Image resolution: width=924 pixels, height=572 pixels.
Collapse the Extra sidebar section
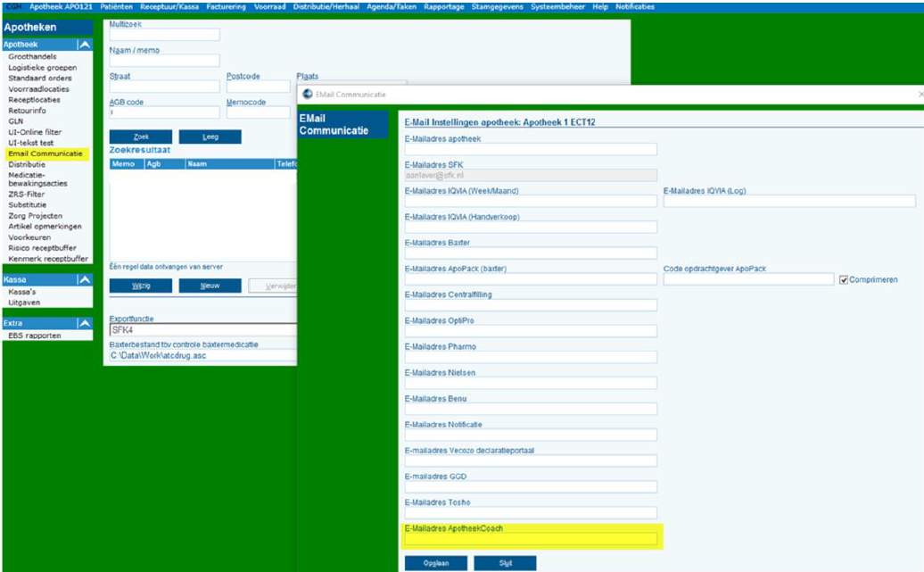coord(85,323)
